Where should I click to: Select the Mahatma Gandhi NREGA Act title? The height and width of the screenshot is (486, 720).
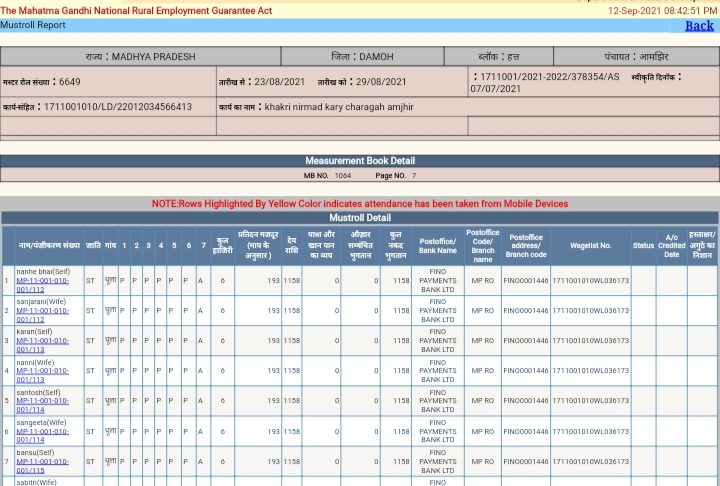click(x=136, y=11)
